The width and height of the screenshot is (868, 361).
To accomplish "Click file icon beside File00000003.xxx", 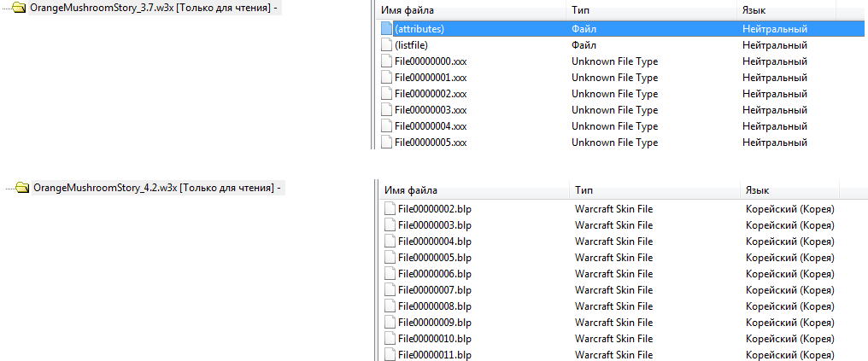I will pos(386,110).
